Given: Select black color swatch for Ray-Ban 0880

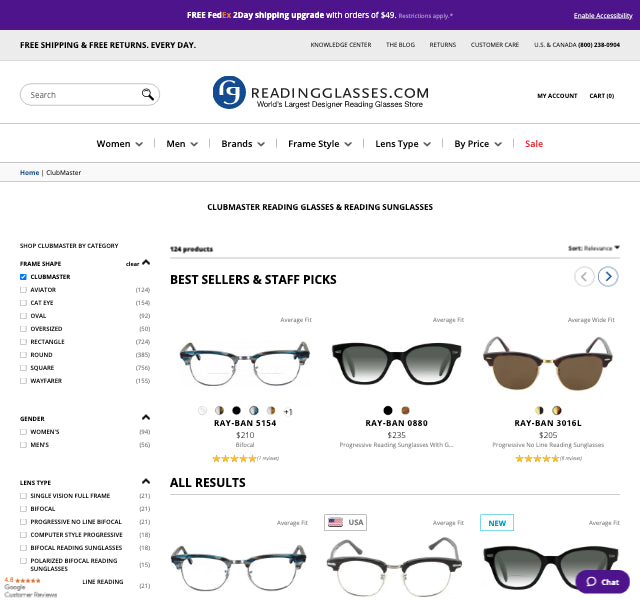Looking at the screenshot, I should [388, 410].
